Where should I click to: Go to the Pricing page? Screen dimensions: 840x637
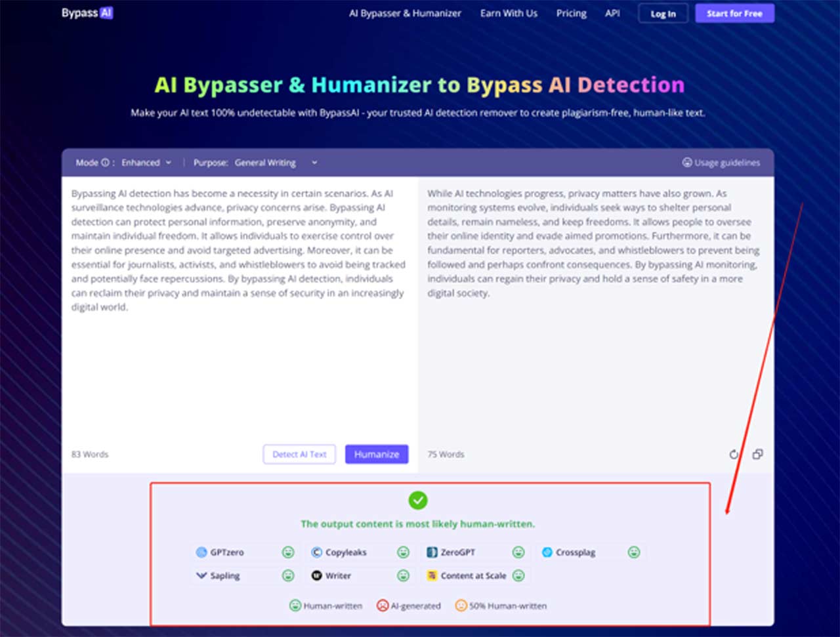click(x=571, y=13)
